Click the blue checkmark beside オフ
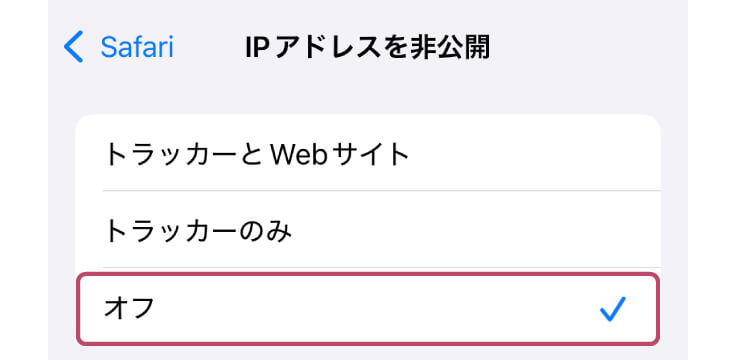The image size is (750, 360). coord(612,309)
